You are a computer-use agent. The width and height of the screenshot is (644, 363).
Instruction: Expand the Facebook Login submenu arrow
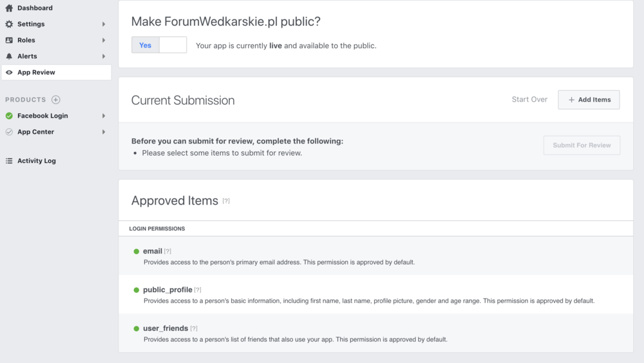[x=104, y=116]
